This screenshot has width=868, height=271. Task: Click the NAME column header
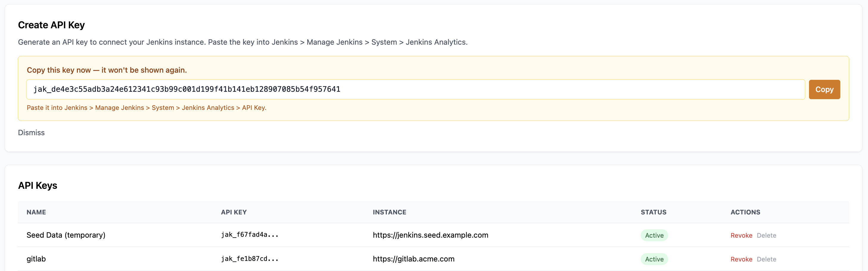(36, 212)
